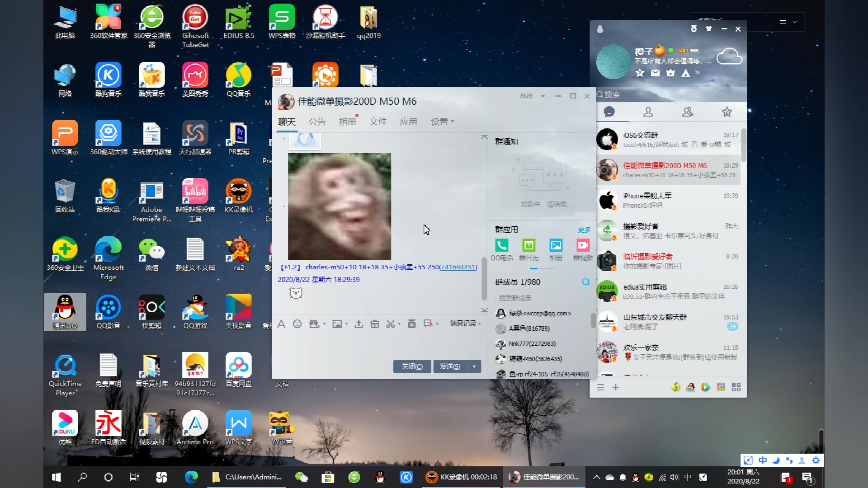868x488 pixels.
Task: Switch to 相册 tab in group chat
Action: click(347, 122)
